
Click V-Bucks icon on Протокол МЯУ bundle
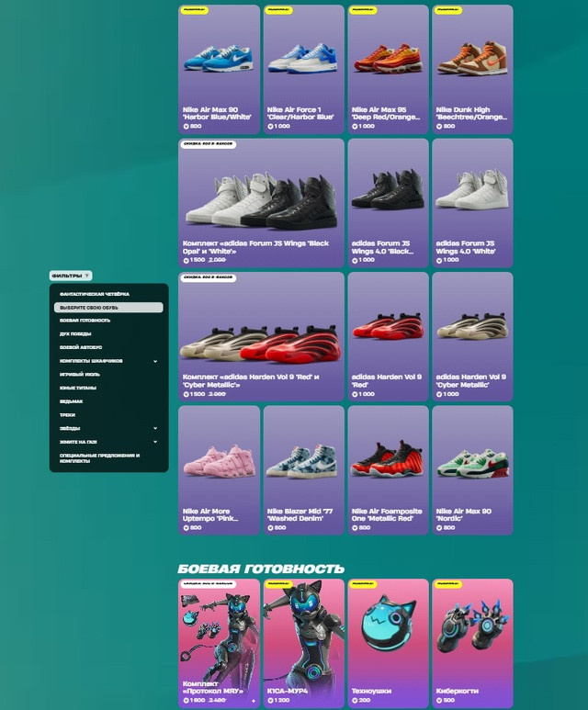click(186, 701)
